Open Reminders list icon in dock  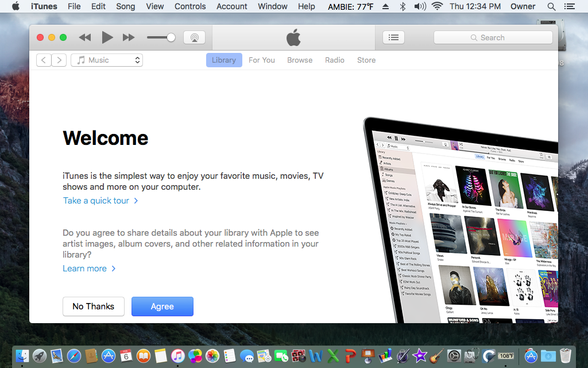click(230, 355)
